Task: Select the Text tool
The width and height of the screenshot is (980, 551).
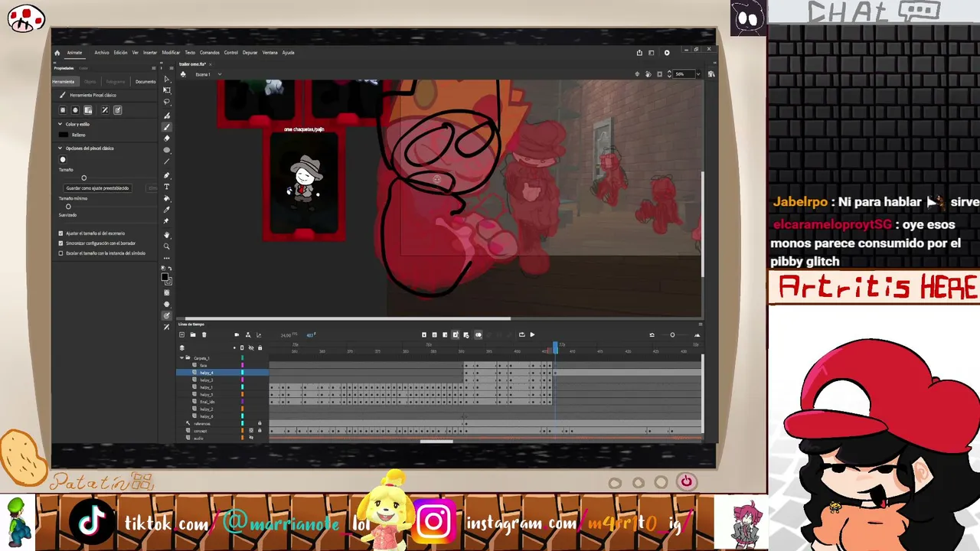Action: tap(167, 187)
